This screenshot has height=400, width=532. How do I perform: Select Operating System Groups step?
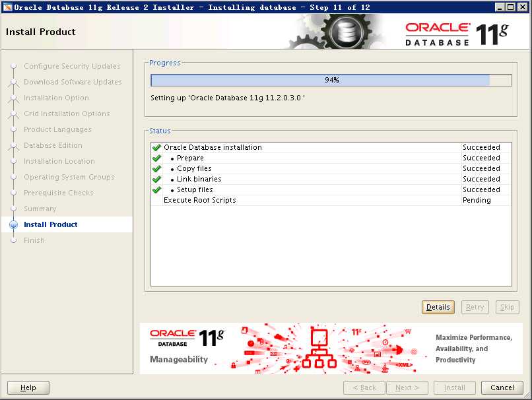pos(69,177)
